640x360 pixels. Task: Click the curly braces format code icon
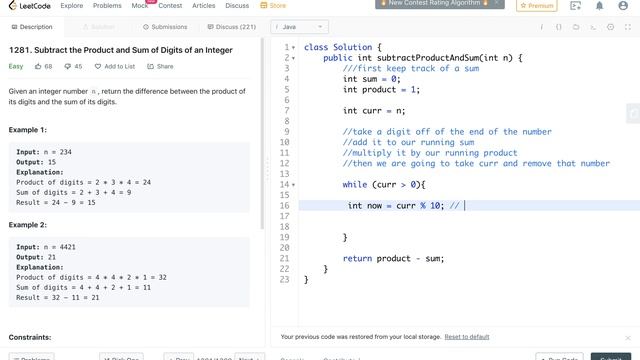tap(558, 27)
